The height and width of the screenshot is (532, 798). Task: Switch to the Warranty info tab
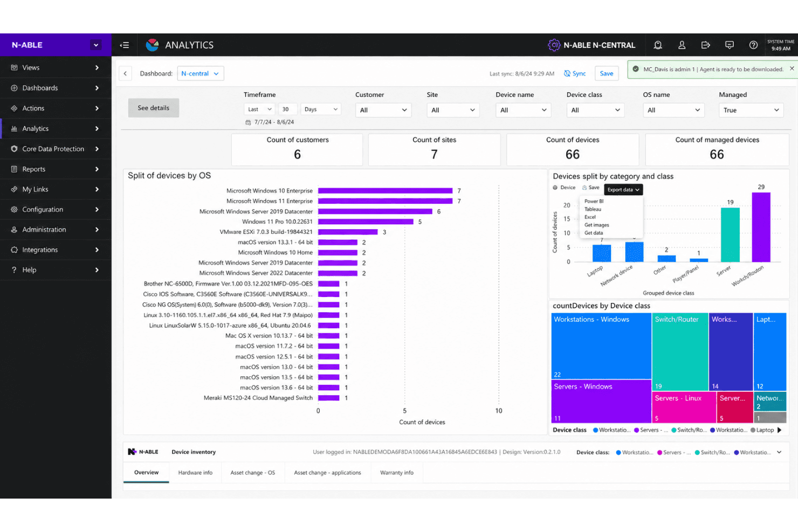coord(397,473)
